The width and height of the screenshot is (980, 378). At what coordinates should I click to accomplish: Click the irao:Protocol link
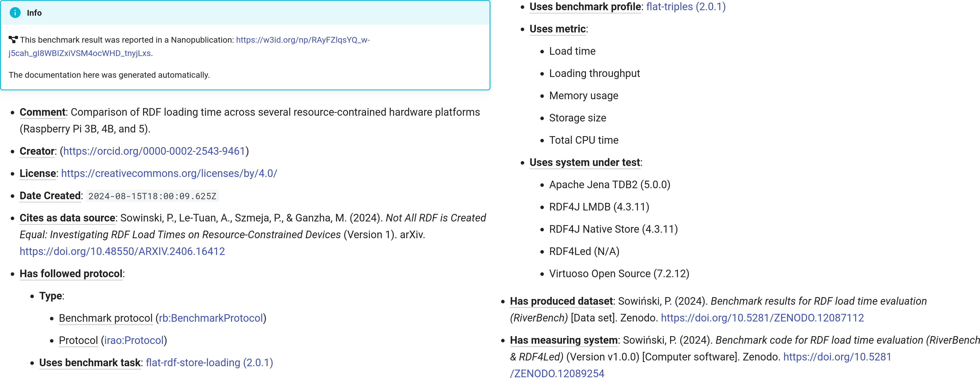(x=134, y=340)
